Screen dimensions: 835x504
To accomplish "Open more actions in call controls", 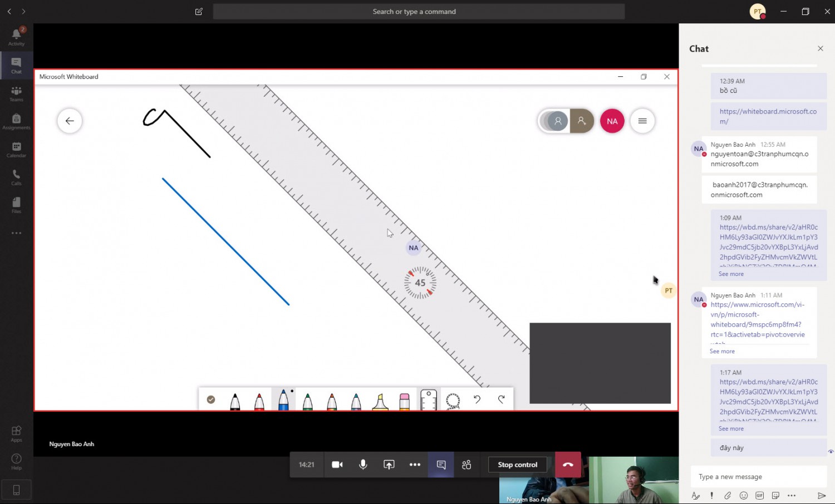I will (x=415, y=465).
